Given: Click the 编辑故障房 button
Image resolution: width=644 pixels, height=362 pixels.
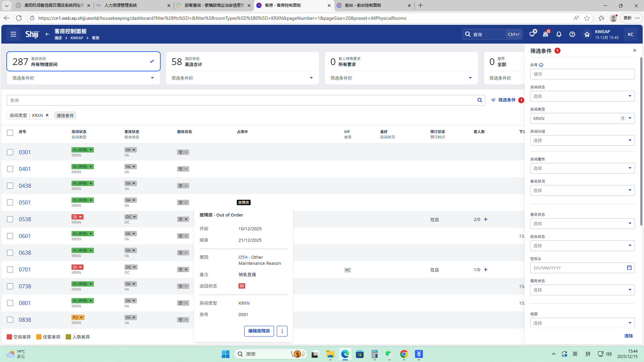Looking at the screenshot, I should tap(259, 331).
